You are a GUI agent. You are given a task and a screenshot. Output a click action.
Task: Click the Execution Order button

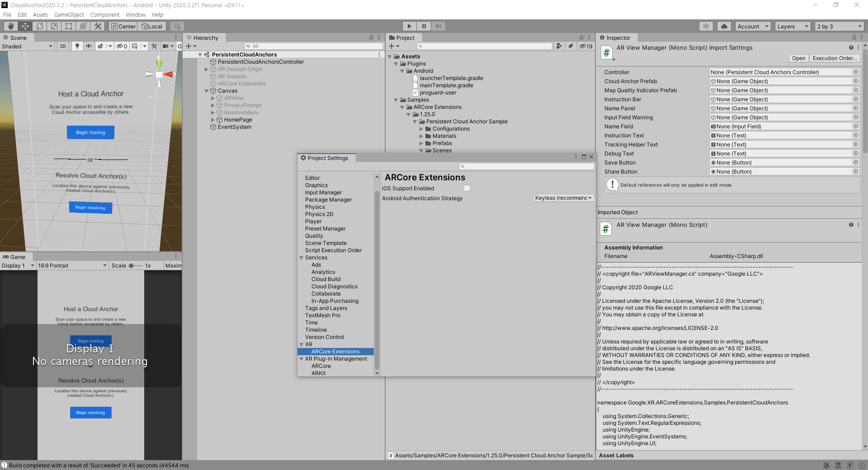[x=835, y=58]
